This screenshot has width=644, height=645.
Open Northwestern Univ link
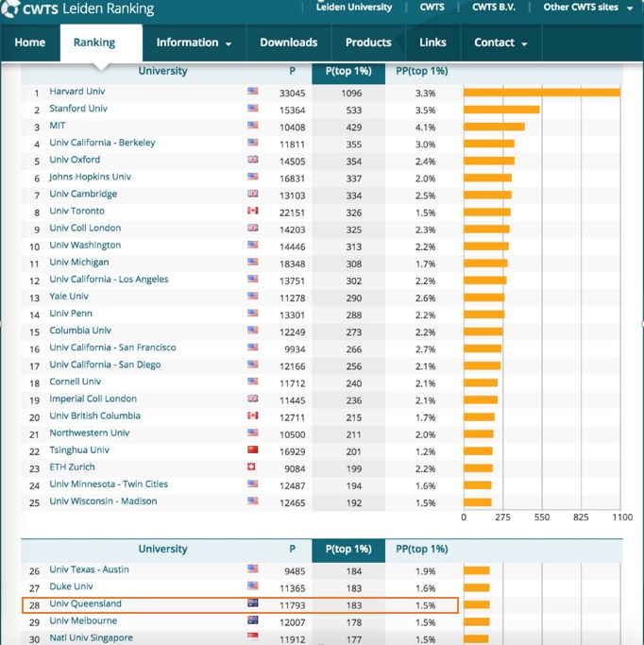coord(90,433)
